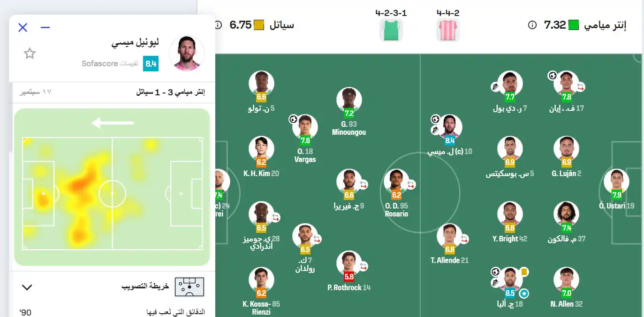Click the favorite star next to Lionel Messi
644x317 pixels.
click(30, 54)
